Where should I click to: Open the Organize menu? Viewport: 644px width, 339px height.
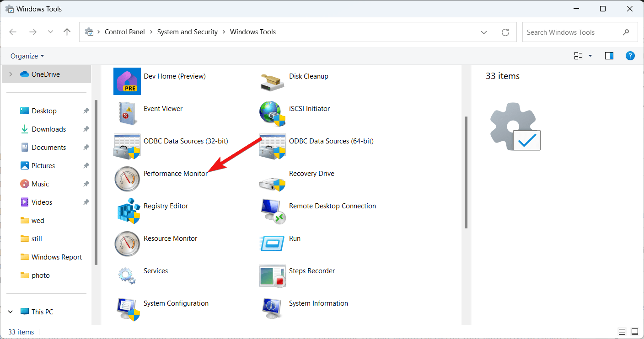(27, 56)
